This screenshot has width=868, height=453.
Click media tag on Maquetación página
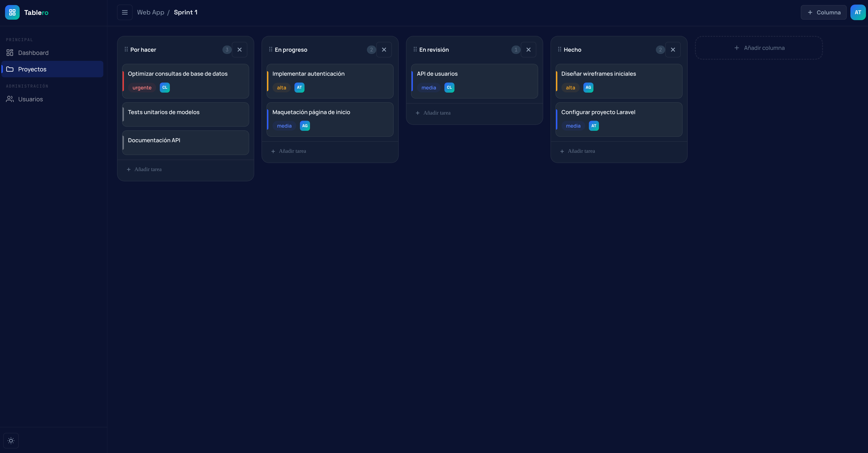(284, 126)
